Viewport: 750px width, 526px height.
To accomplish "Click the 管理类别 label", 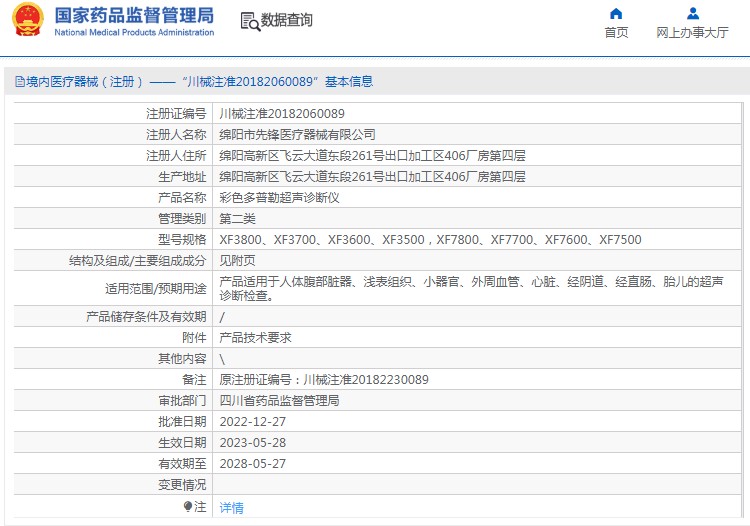I will [x=182, y=219].
